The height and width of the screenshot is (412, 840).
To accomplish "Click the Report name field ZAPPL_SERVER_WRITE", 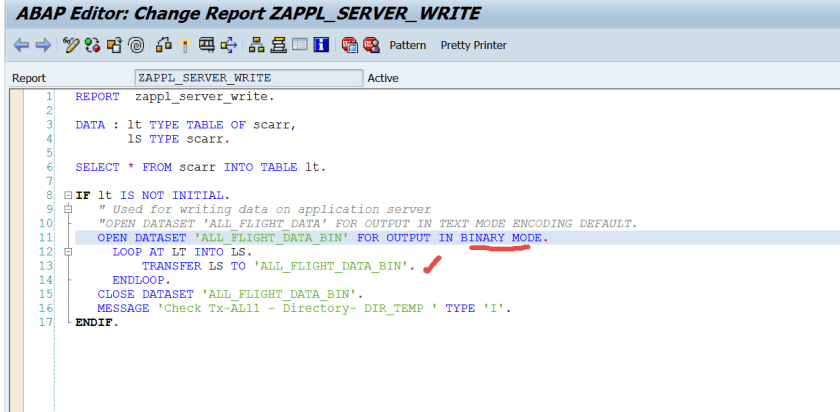I will coord(248,78).
